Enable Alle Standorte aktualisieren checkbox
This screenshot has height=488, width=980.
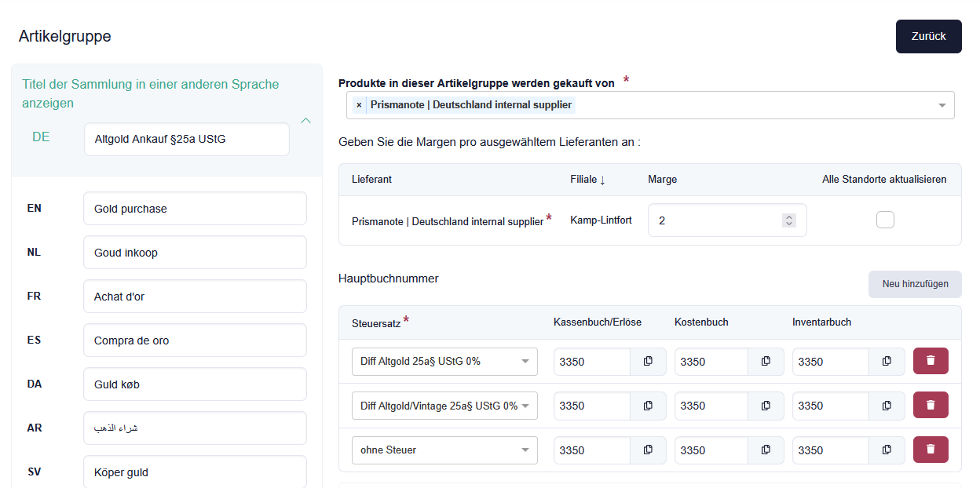point(885,220)
